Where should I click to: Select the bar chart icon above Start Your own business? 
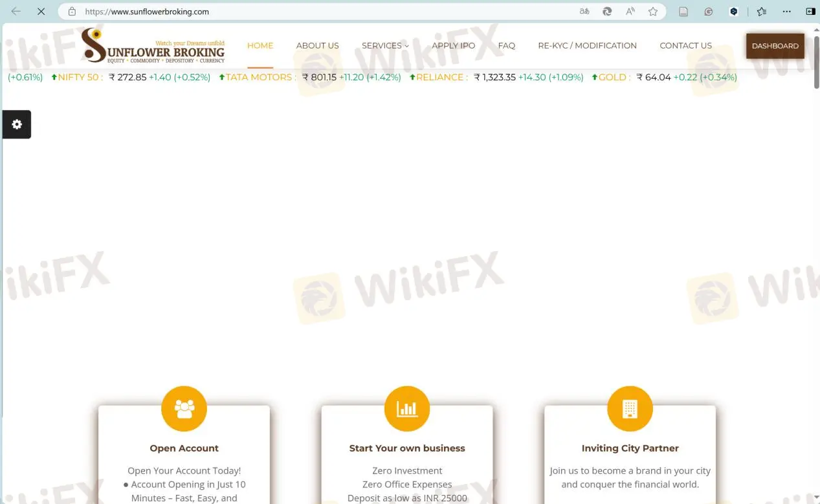[407, 408]
